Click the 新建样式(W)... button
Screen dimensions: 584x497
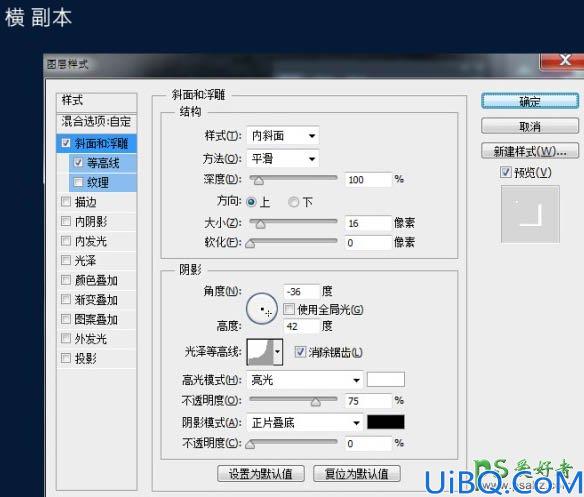[530, 151]
